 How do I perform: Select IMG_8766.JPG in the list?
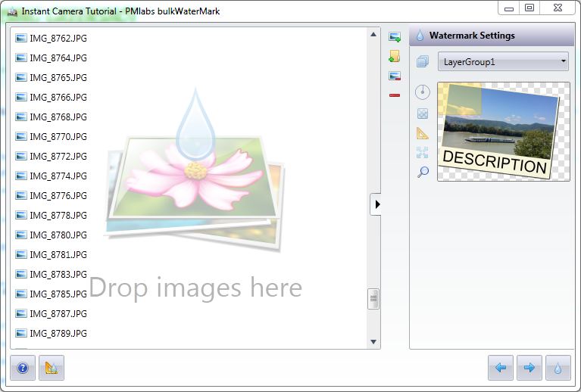(52, 97)
